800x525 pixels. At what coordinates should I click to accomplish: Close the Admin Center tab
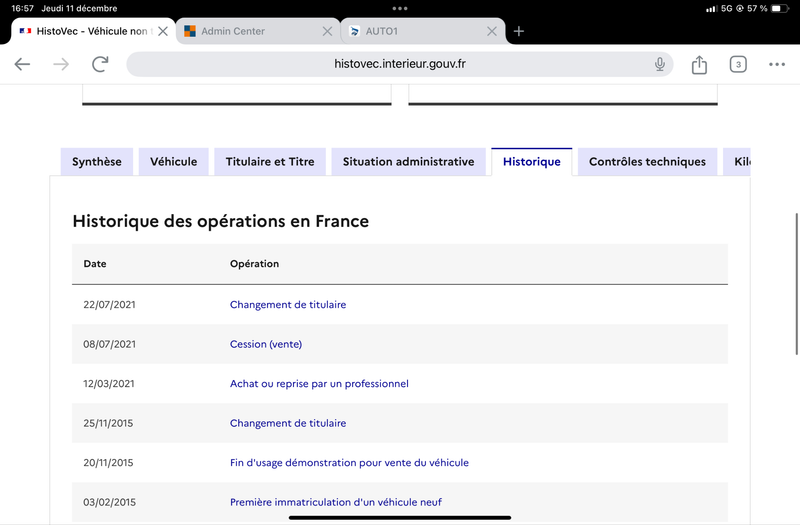[x=327, y=31]
